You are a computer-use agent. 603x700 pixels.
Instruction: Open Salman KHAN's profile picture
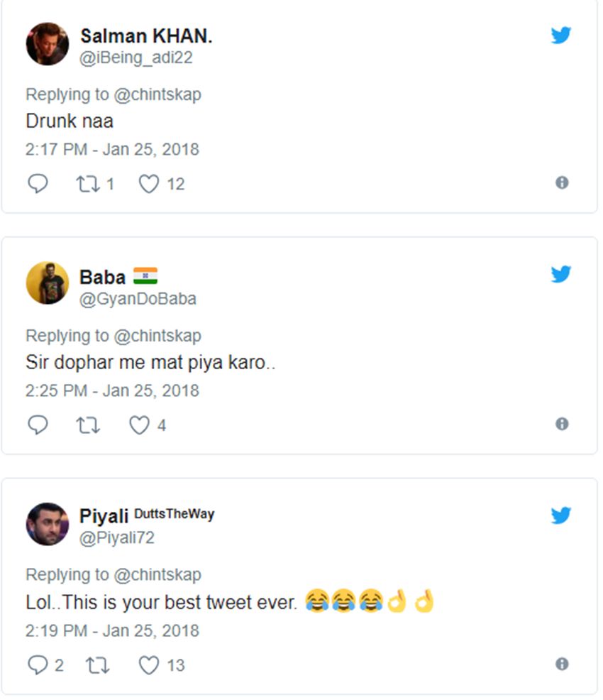pos(48,44)
